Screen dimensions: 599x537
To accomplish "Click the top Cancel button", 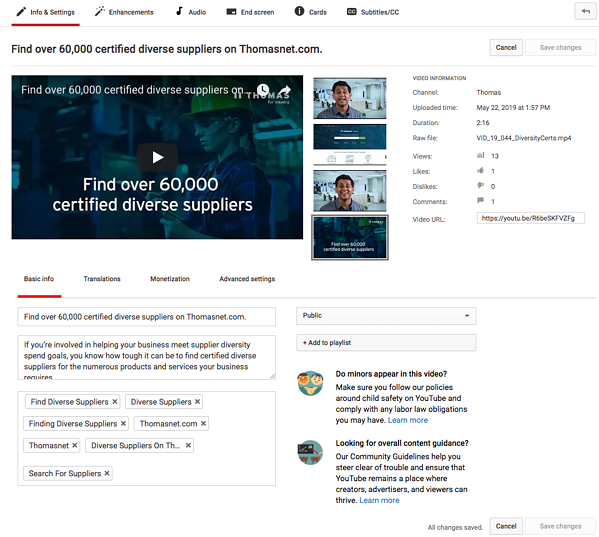I will pos(506,48).
